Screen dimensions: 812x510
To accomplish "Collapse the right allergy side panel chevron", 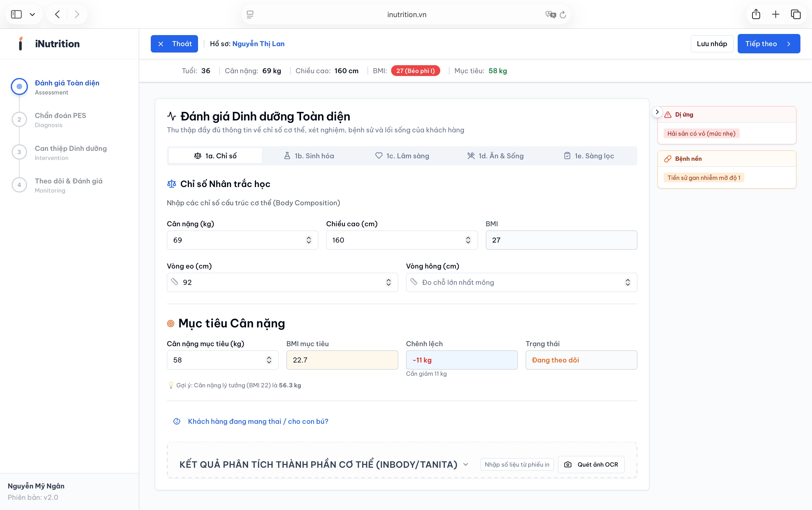I will pos(657,112).
